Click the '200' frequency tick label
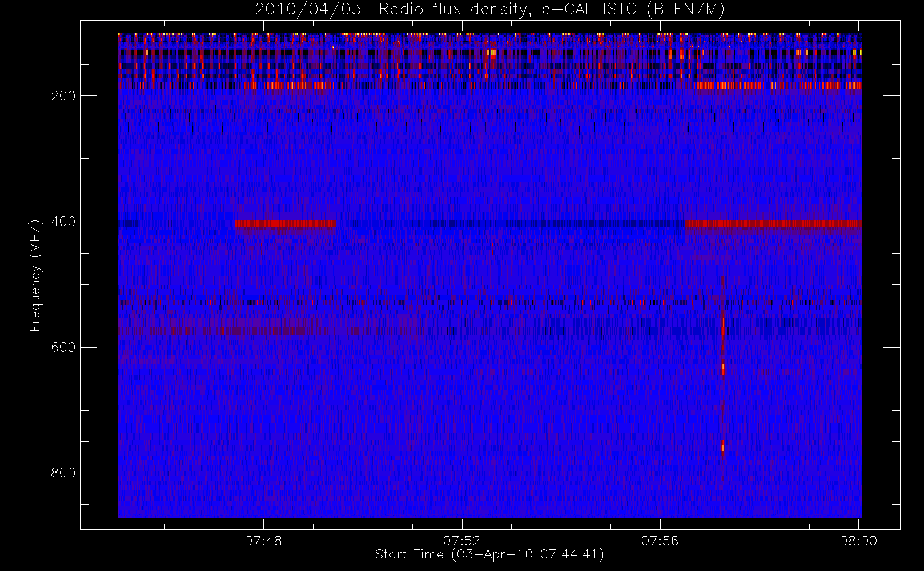 click(63, 96)
